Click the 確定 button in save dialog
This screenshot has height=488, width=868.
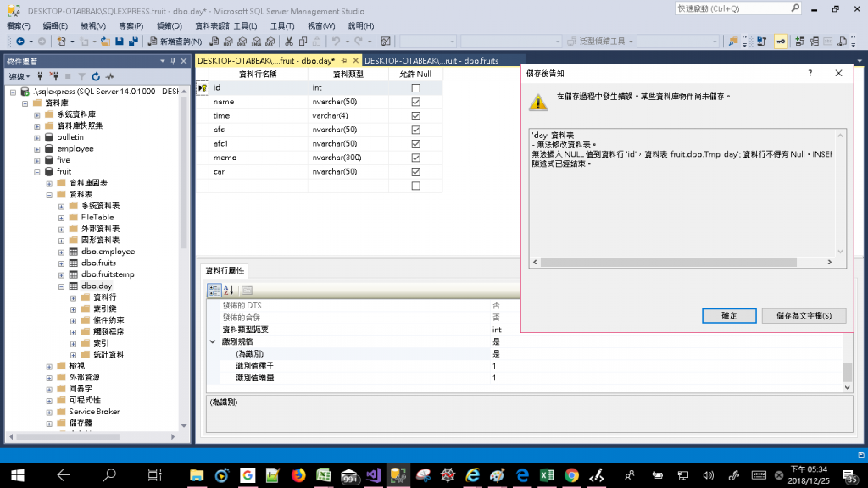tap(729, 315)
